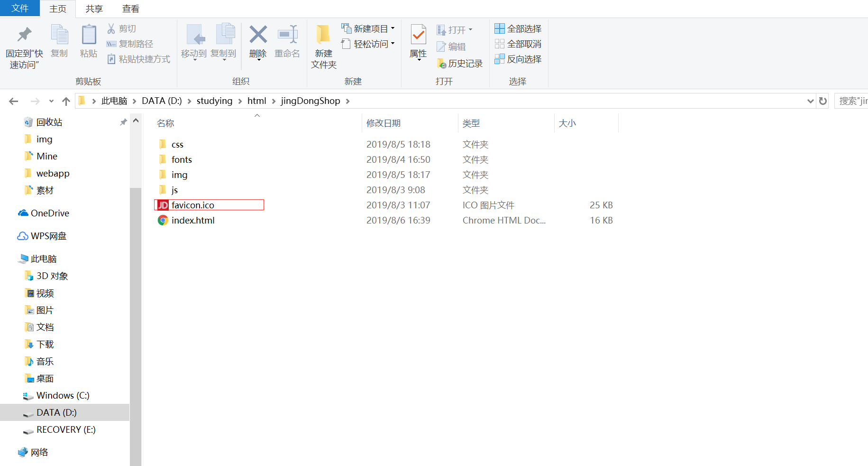Expand the Open (打开) dropdown arrow

tap(470, 30)
